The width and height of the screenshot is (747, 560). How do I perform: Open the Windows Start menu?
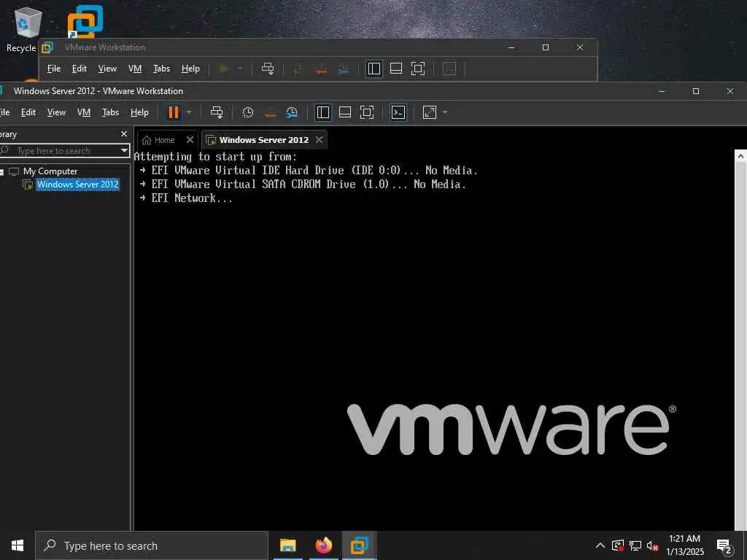click(18, 545)
